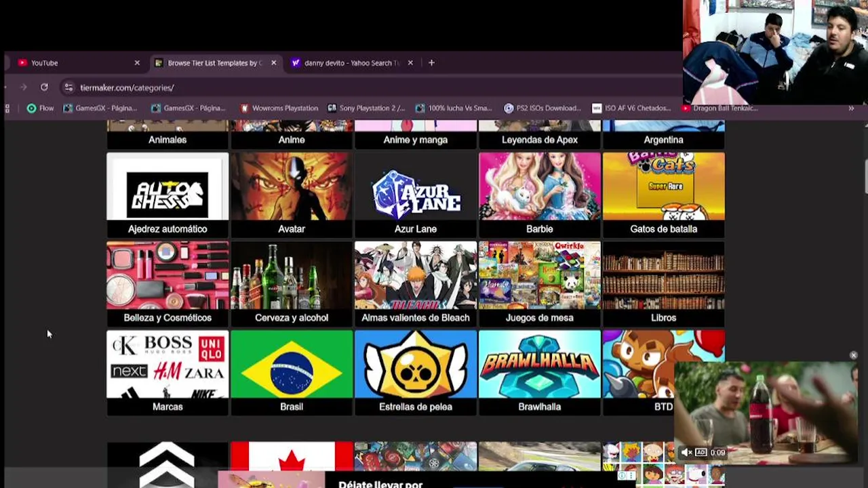The image size is (868, 488).
Task: Click the Gatos de batalla label
Action: [x=664, y=229]
